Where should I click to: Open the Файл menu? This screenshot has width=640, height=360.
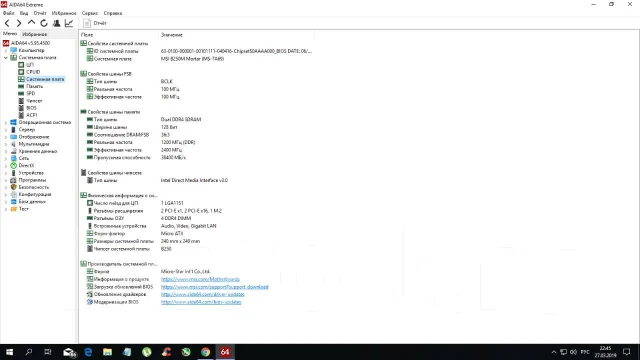(9, 13)
